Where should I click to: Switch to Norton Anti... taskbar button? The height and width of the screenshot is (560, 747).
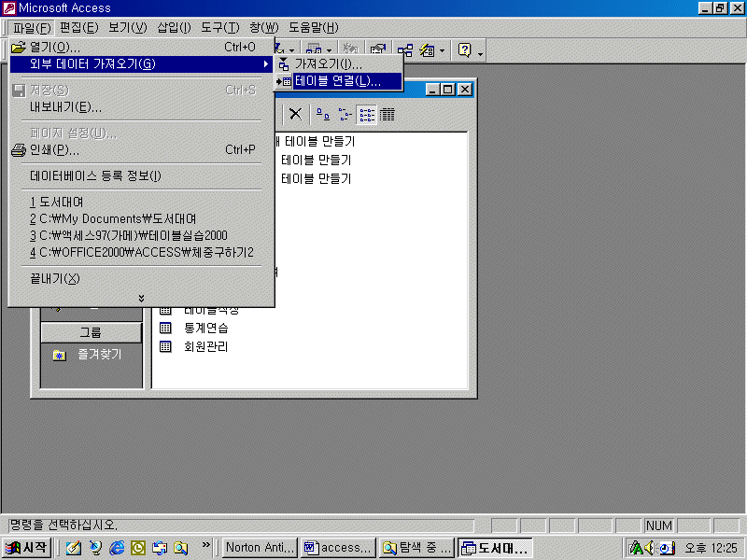[260, 548]
